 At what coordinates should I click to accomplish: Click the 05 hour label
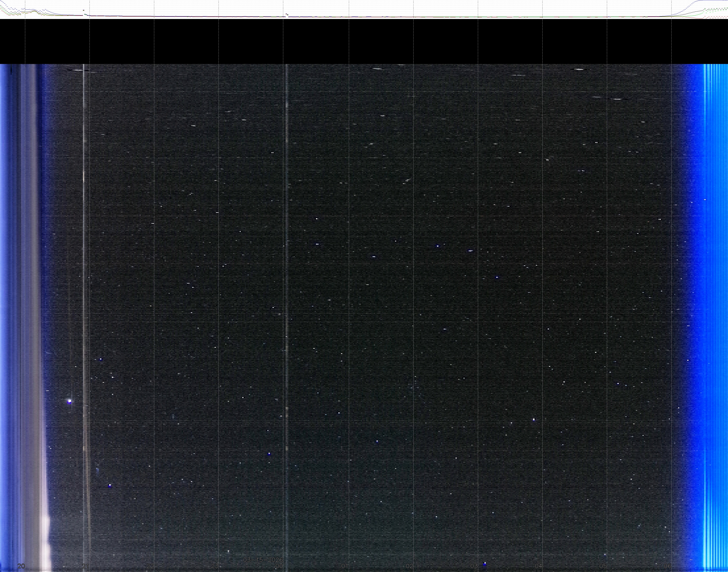pyautogui.click(x=603, y=566)
